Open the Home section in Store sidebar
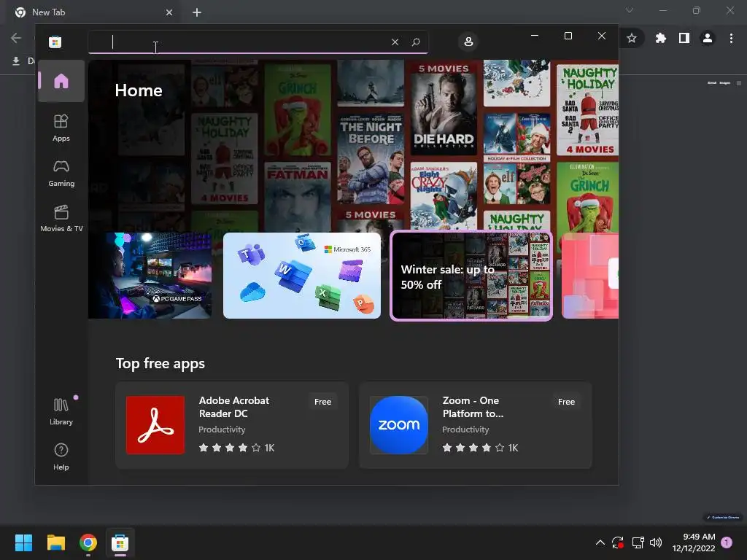The image size is (747, 560). pos(61,81)
